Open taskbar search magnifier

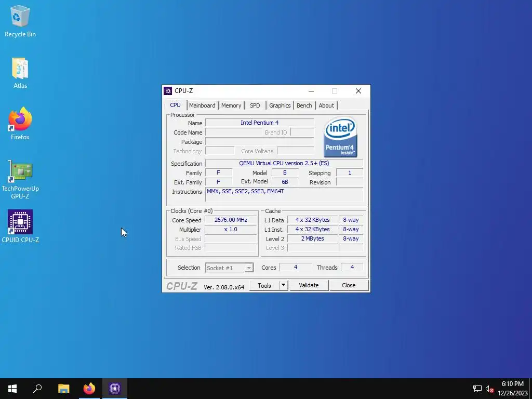click(37, 389)
